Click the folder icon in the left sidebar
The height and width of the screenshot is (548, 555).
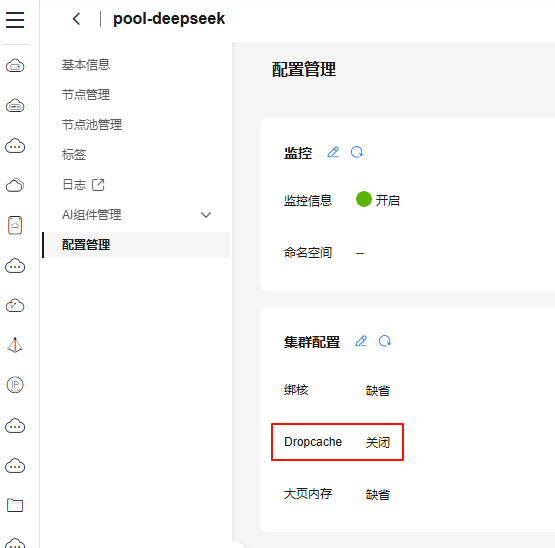click(x=15, y=505)
